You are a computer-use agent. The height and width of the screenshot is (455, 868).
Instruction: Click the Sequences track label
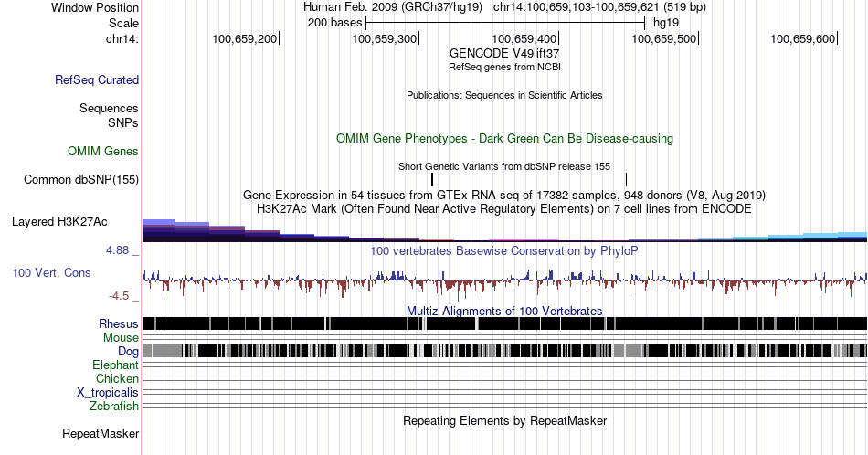(x=109, y=108)
